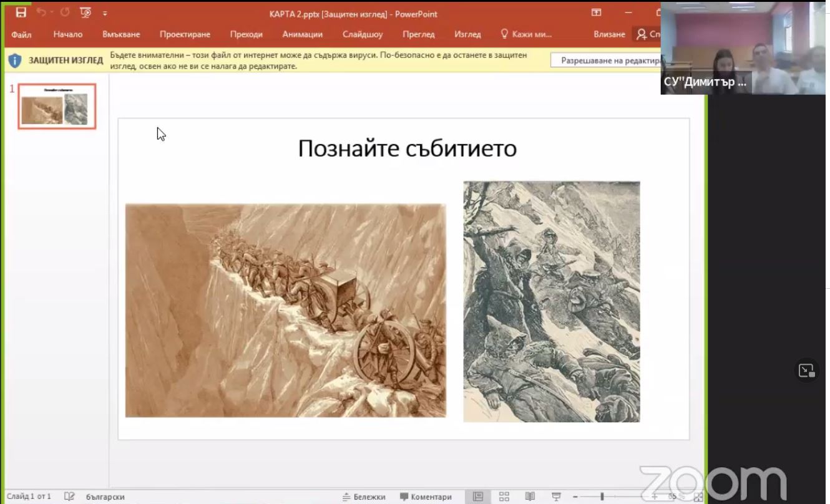Open the Преглед tab
This screenshot has height=504, width=830.
tap(419, 34)
